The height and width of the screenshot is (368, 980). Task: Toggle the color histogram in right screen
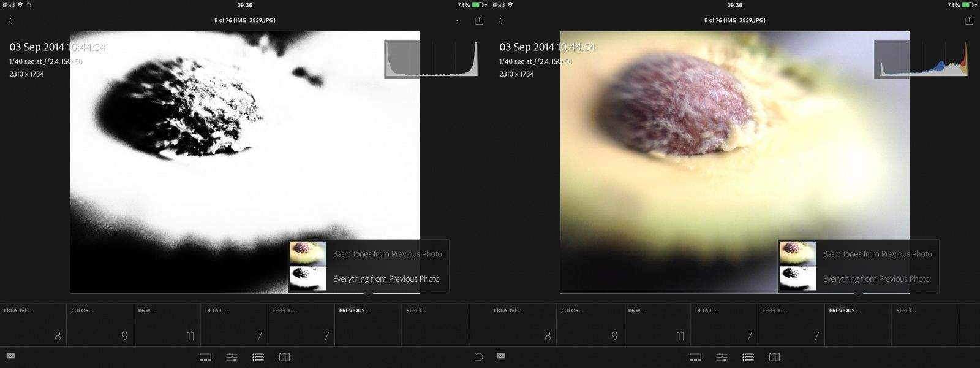point(921,59)
